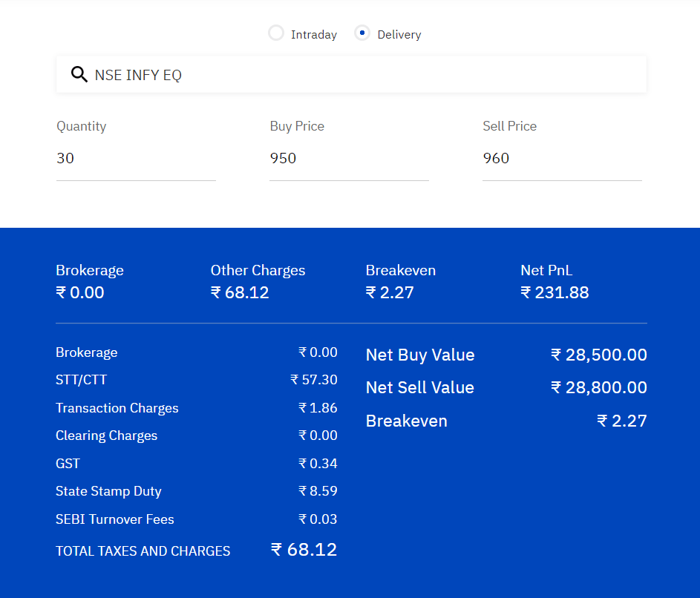Click the Sell Price input field
This screenshot has width=700, height=598.
(x=562, y=158)
